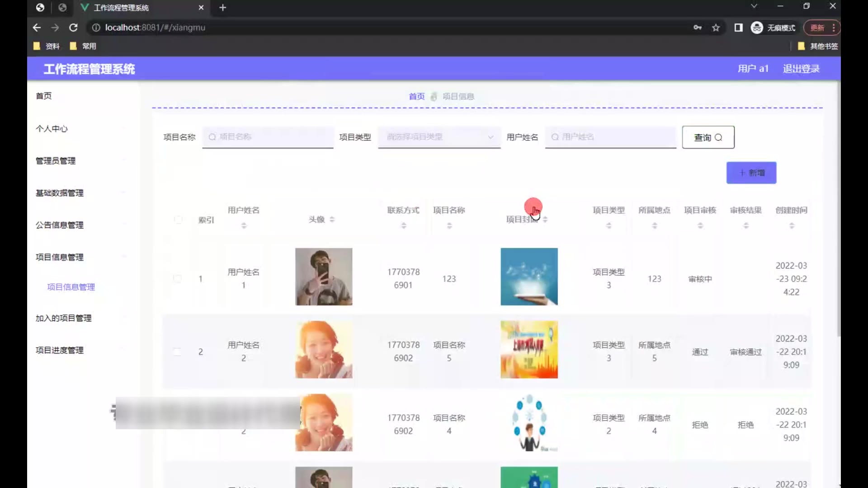Click the 新增 add button
The image size is (868, 488).
click(751, 173)
